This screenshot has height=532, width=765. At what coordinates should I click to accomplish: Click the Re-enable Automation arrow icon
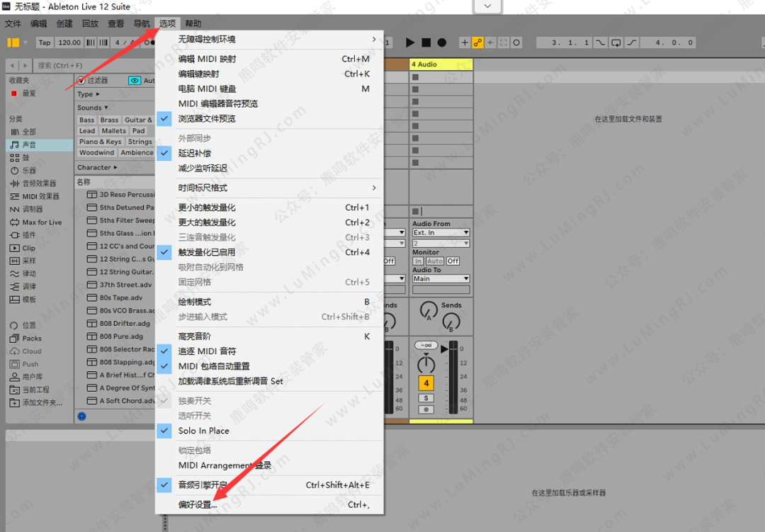pos(491,43)
